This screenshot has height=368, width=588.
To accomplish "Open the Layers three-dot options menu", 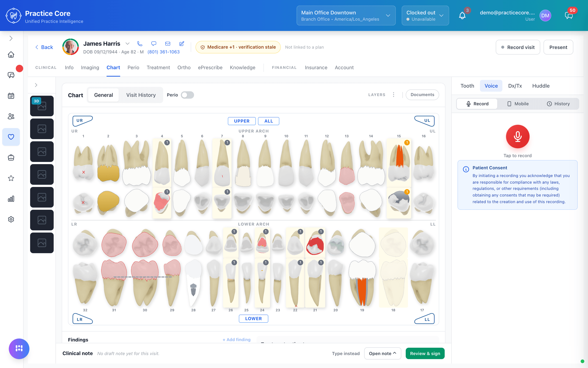I will point(393,95).
